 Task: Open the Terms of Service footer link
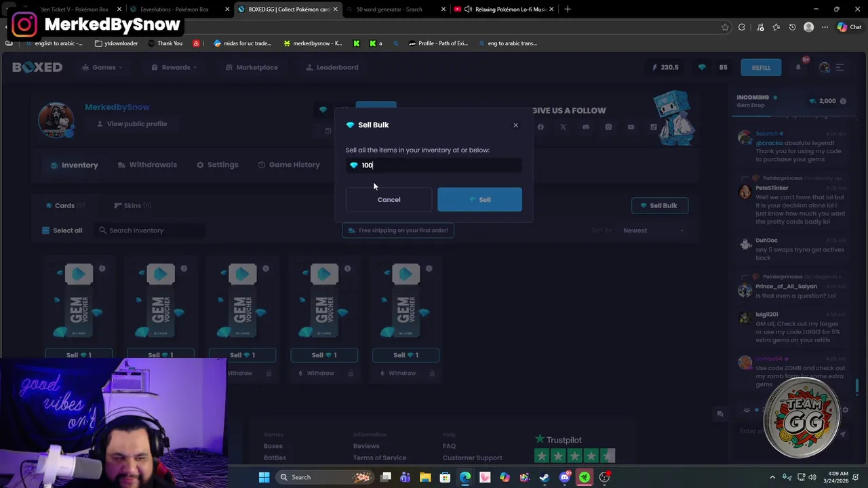tap(380, 457)
